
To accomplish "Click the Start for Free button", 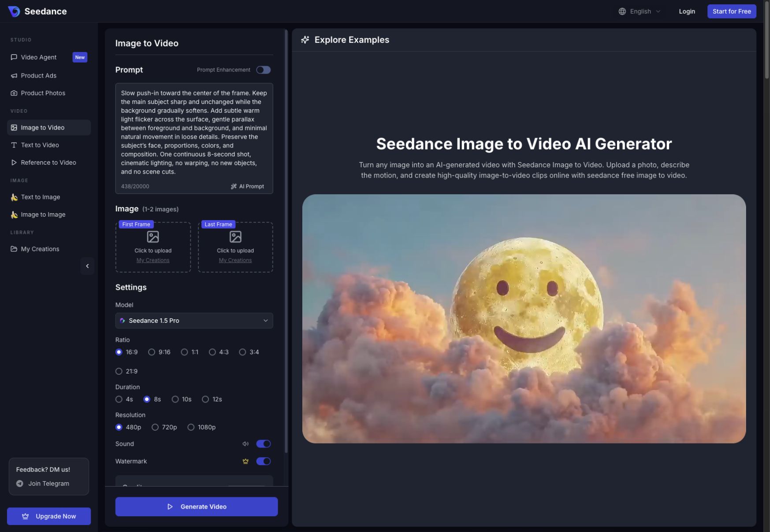I will click(732, 11).
